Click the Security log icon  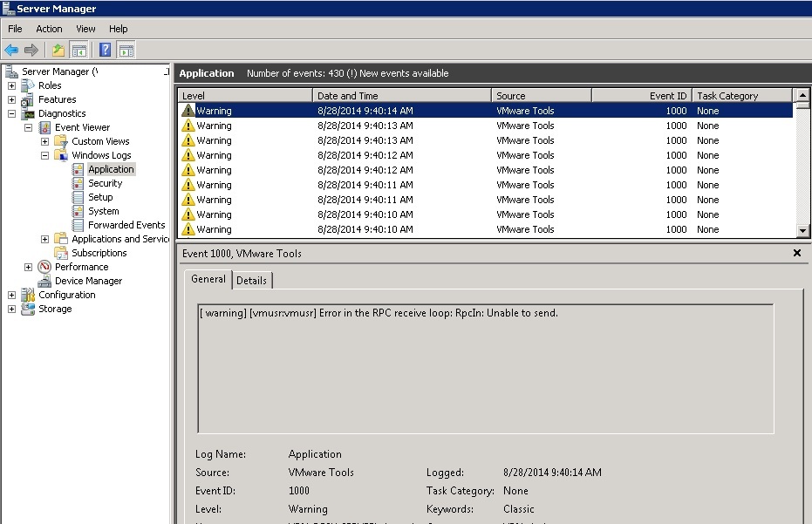pyautogui.click(x=78, y=183)
